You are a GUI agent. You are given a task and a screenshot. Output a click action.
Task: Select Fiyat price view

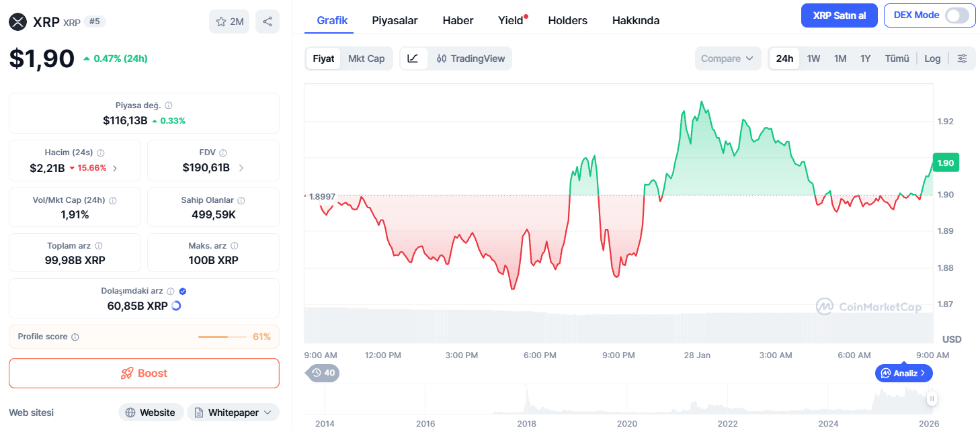(x=323, y=58)
